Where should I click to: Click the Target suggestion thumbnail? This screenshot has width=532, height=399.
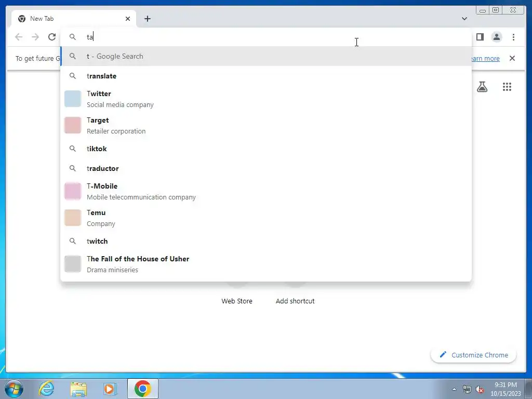coord(73,126)
